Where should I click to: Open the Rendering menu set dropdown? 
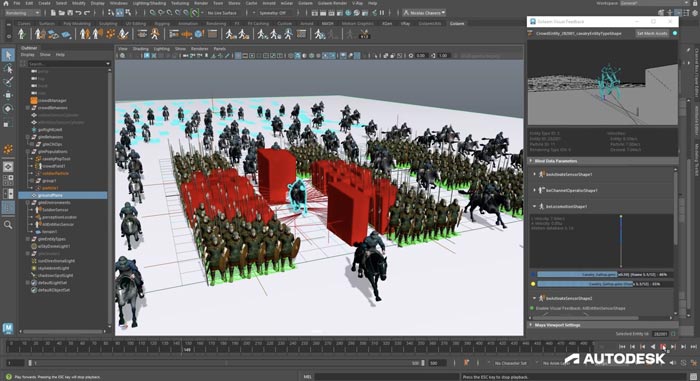[22, 13]
